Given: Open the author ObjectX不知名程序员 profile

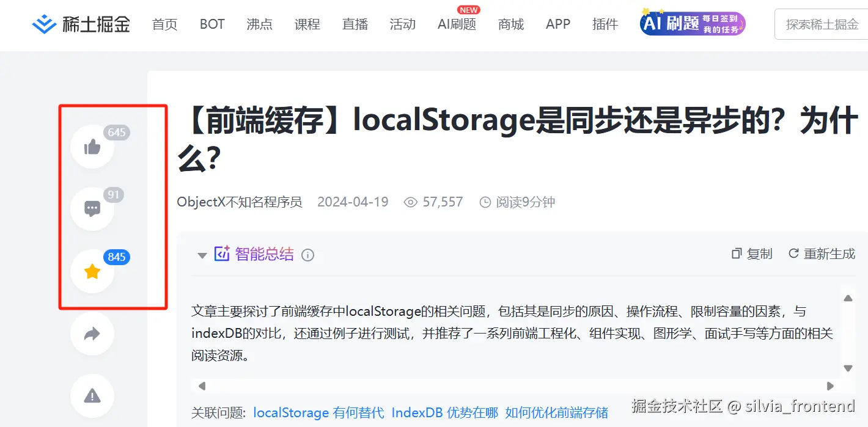Looking at the screenshot, I should 239,202.
